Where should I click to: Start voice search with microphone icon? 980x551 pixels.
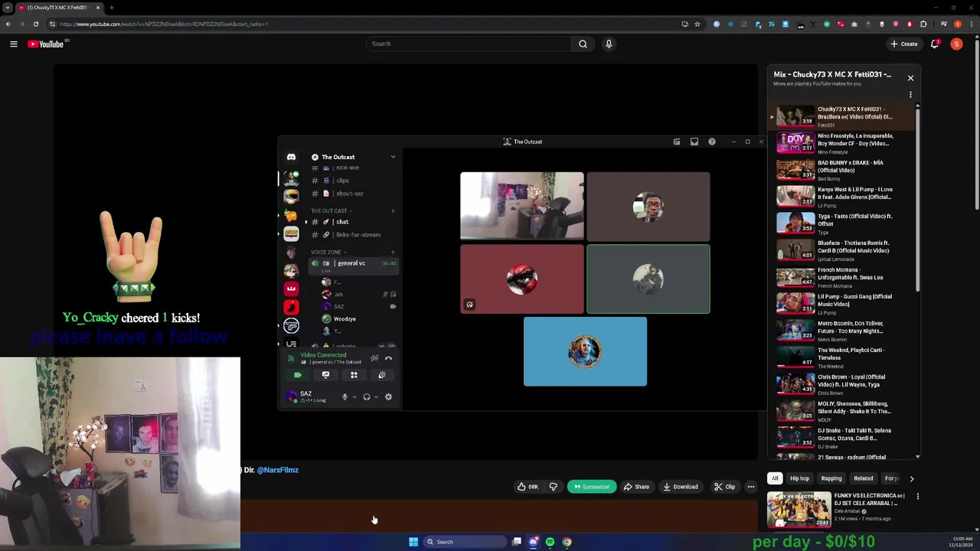coord(609,44)
